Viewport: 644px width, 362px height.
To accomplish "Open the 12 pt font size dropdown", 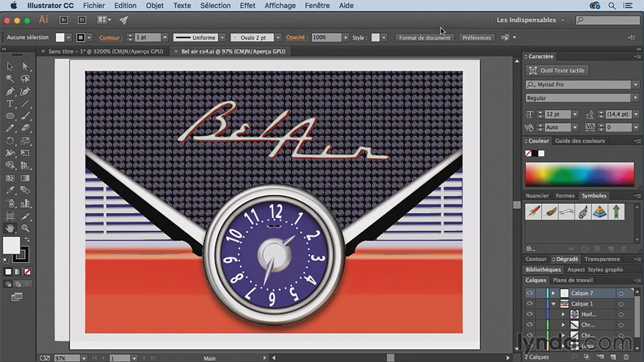I will click(575, 115).
